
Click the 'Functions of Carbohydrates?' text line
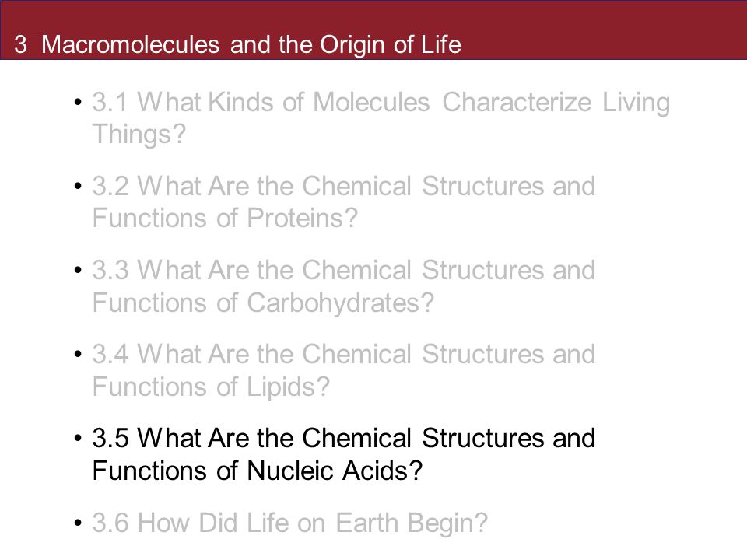pyautogui.click(x=263, y=303)
